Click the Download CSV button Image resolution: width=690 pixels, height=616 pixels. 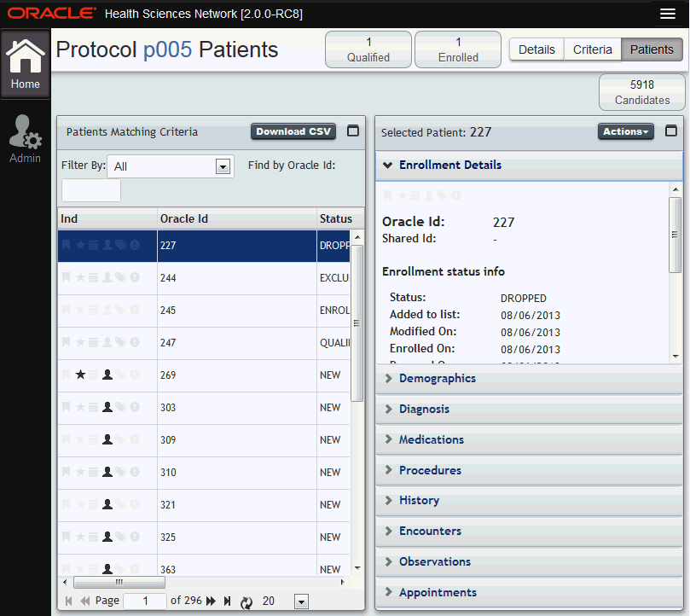(x=293, y=131)
